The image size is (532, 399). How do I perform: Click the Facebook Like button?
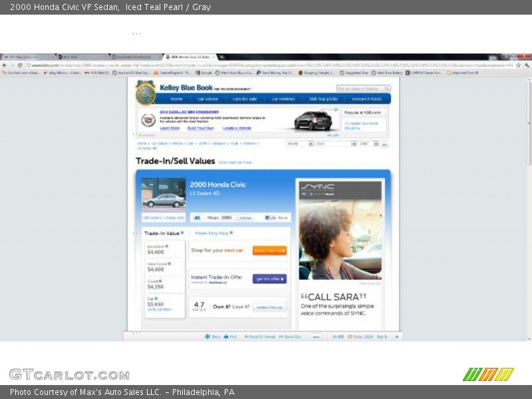coord(271,217)
